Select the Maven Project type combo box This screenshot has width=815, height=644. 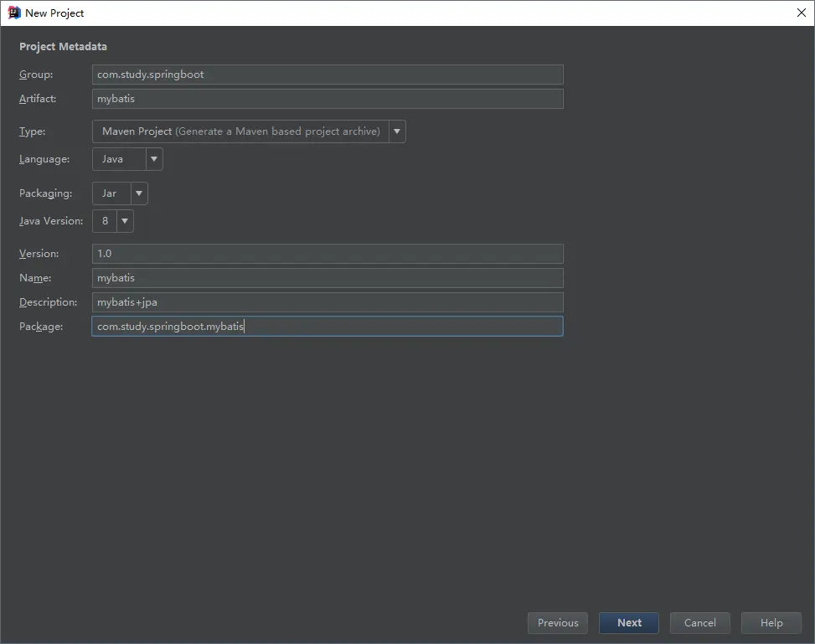[249, 131]
